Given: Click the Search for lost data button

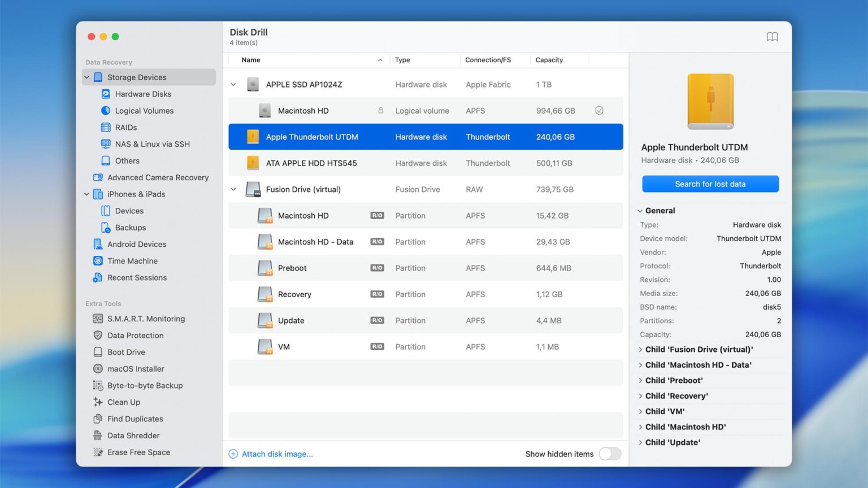Looking at the screenshot, I should pos(710,184).
